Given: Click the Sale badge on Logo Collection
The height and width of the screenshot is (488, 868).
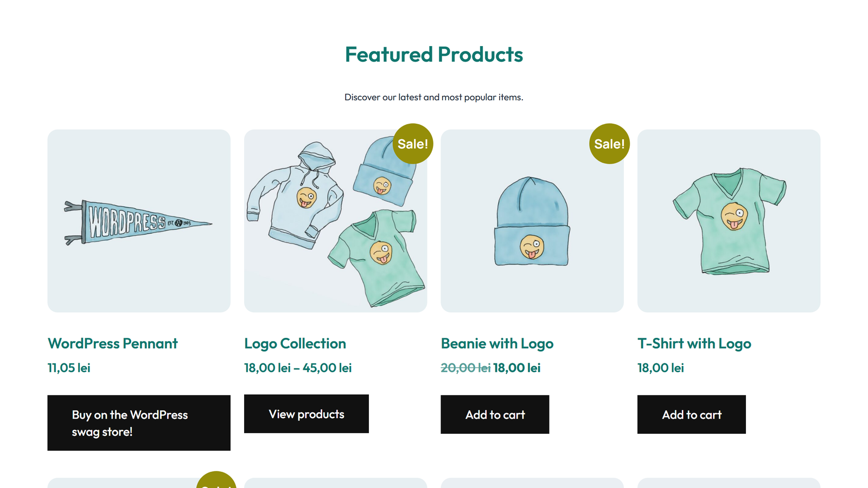Looking at the screenshot, I should [x=412, y=143].
